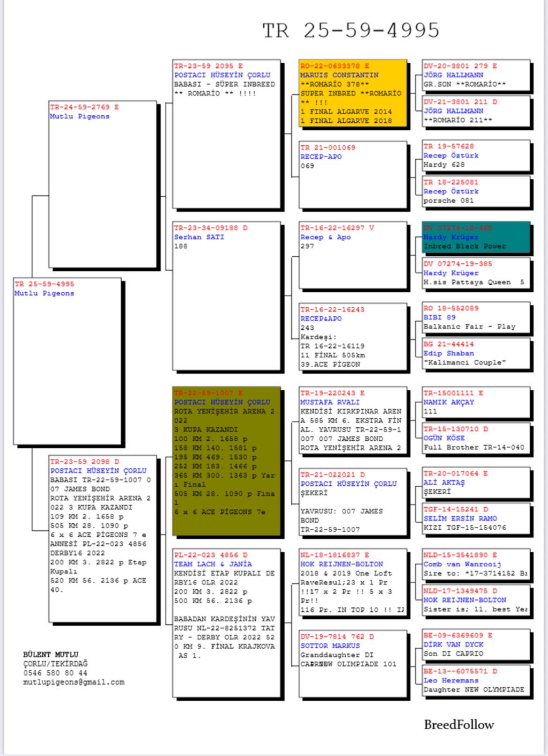Click the dam box TR-23-59 2098

point(103,539)
